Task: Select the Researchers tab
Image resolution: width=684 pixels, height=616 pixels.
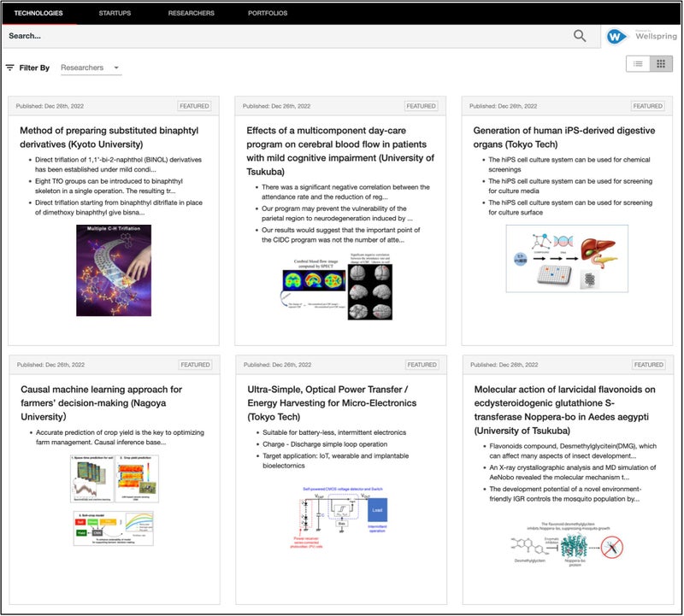Action: 192,13
